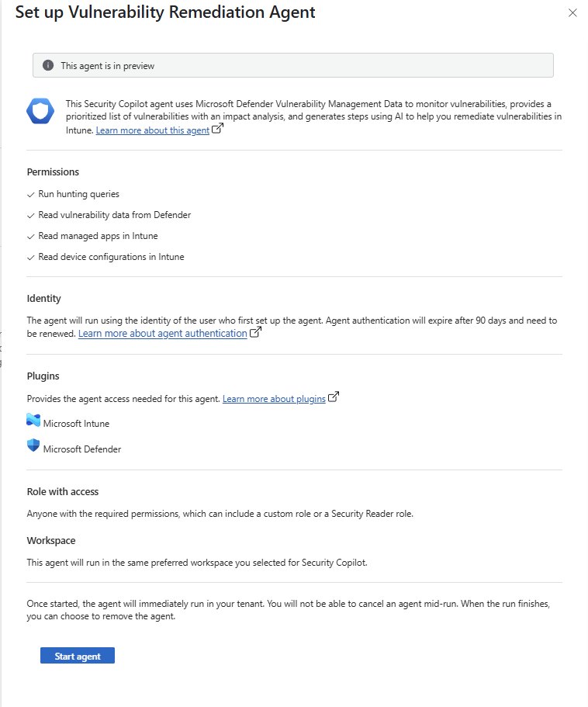This screenshot has height=707, width=588.
Task: Click the Microsoft Defender plugin icon
Action: click(x=33, y=449)
